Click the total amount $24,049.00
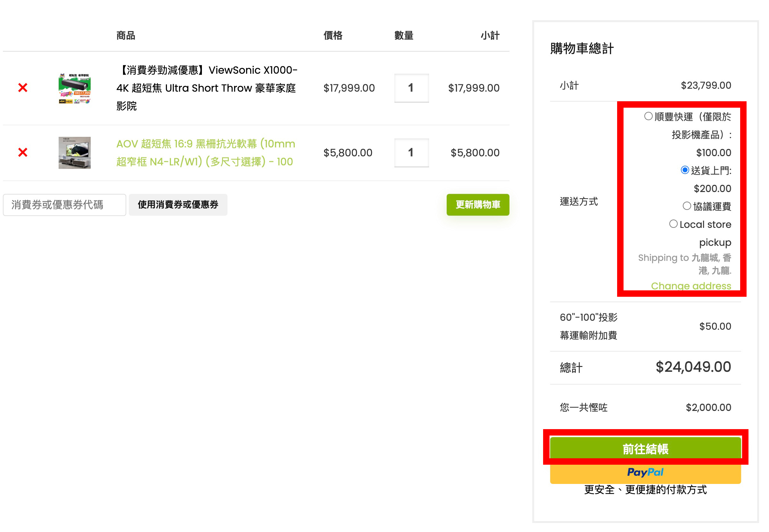 (693, 367)
